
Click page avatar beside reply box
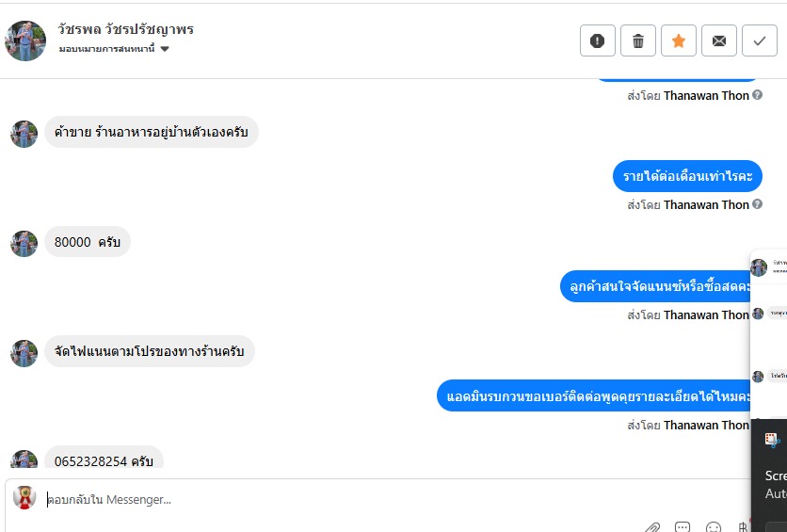(24, 497)
